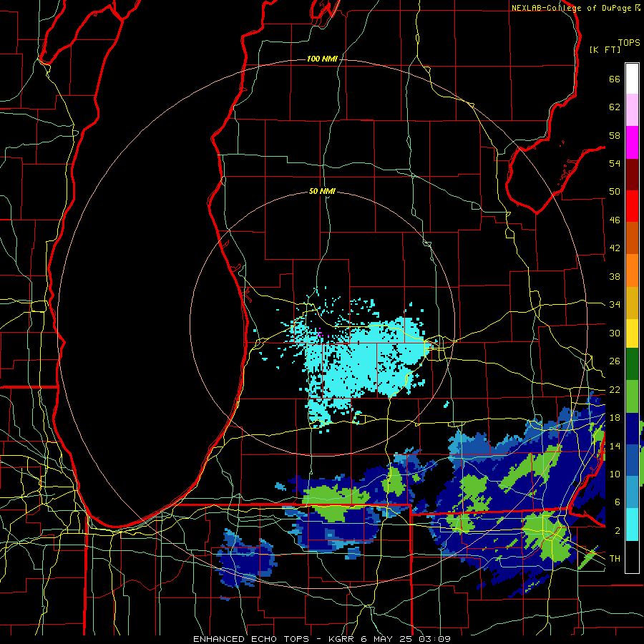Click the 'TOPS' legend heading
This screenshot has height=644, width=644.
point(629,43)
